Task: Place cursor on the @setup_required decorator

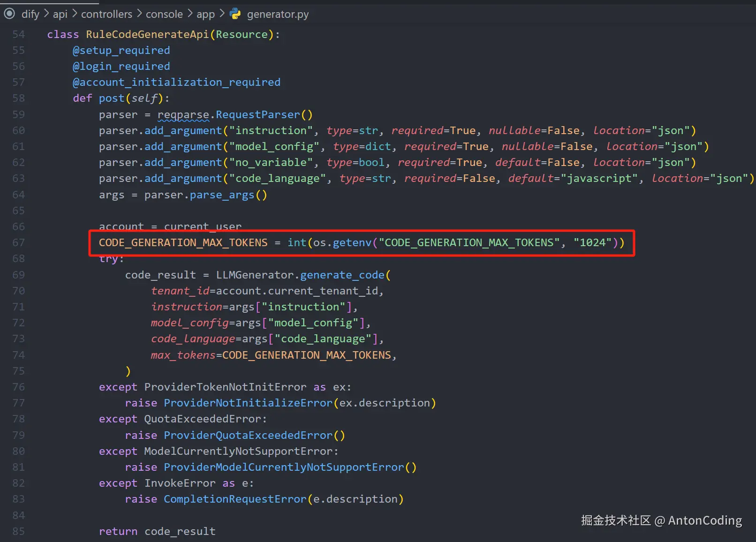Action: [121, 50]
